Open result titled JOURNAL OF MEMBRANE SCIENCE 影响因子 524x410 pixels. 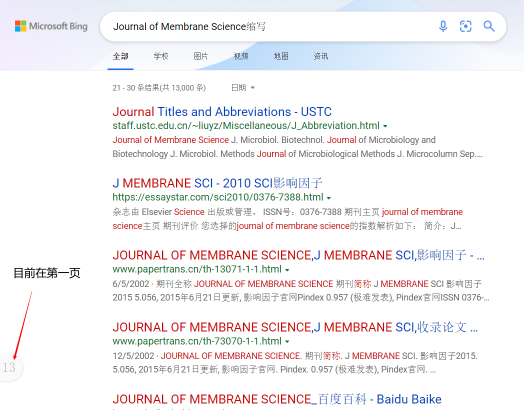click(x=298, y=255)
